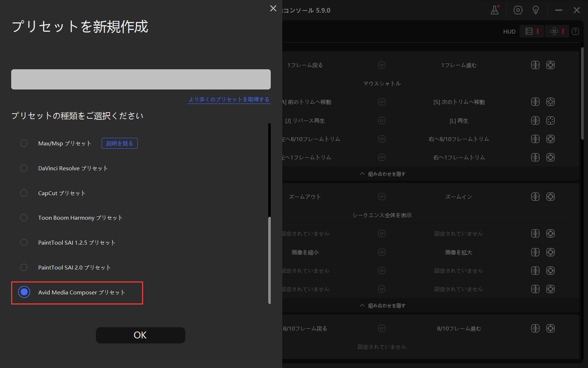Screen dimensions: 588x368
Task: Click the 8/10フレーム戻る assignment
Action: pos(305,328)
